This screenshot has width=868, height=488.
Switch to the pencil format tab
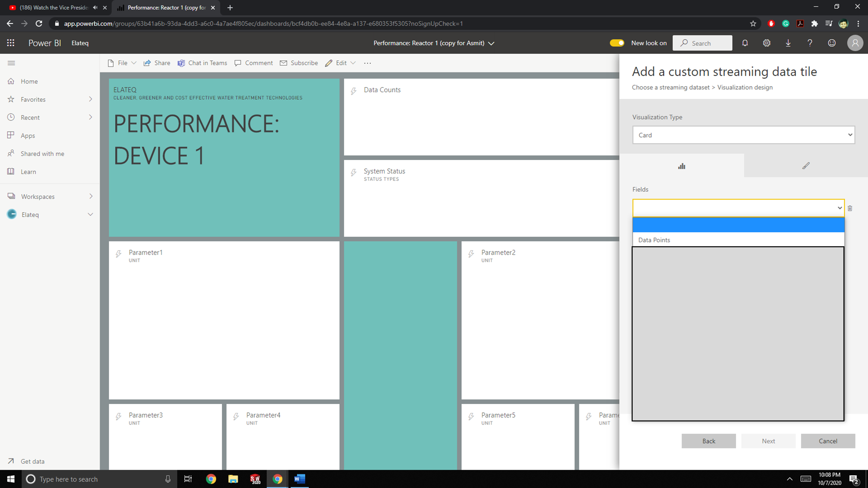tap(806, 166)
